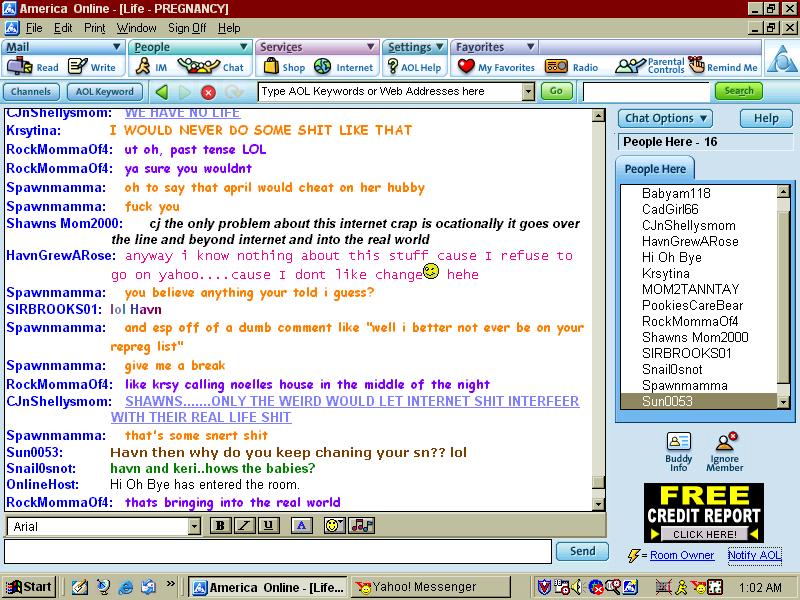Follow the Notify AOL link

pos(755,555)
